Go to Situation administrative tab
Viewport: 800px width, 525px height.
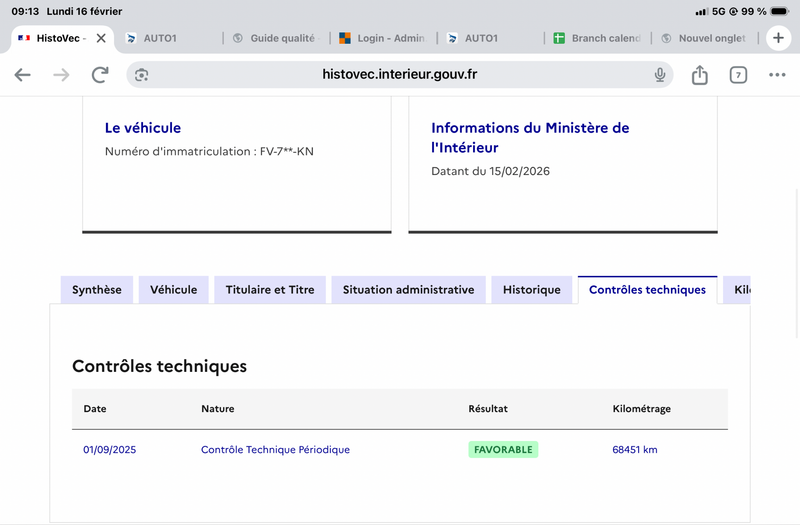(408, 290)
